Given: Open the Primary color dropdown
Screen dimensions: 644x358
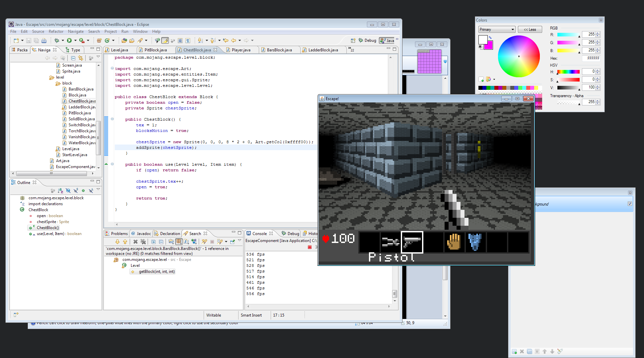Looking at the screenshot, I should [x=497, y=30].
